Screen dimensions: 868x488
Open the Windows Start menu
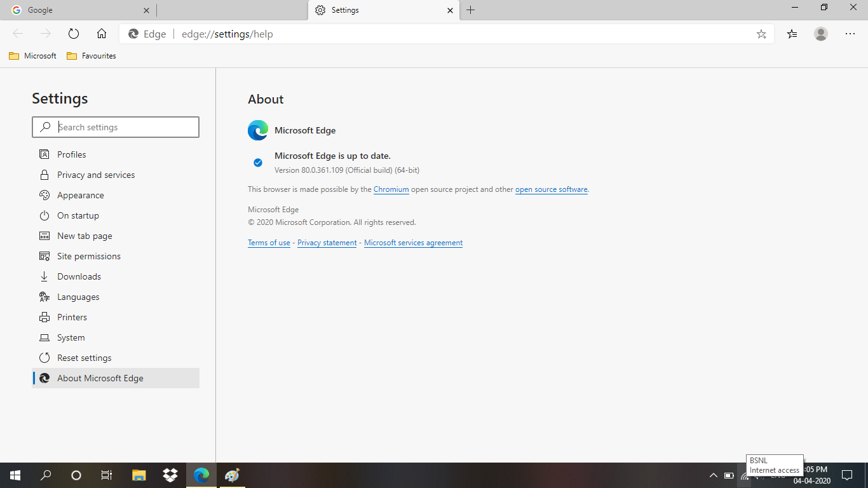pyautogui.click(x=15, y=475)
